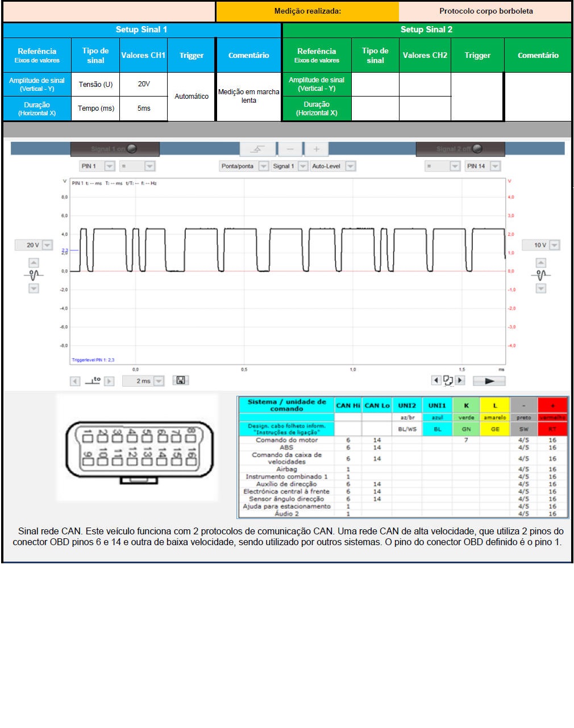Open the 2 ms time base dropdown
574x728 pixels.
(x=159, y=381)
